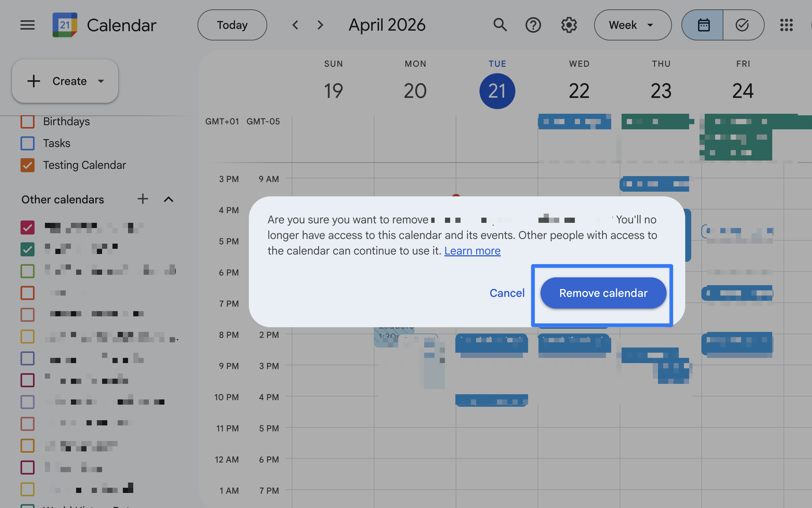Screen dimensions: 812x508
Task: Open the main menu hamburger icon
Action: [27, 25]
